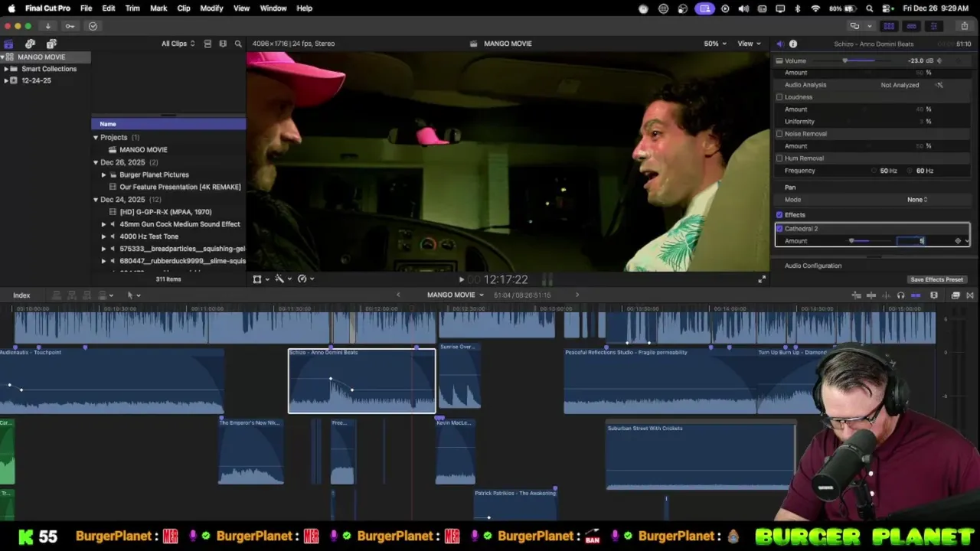Uncheck the Effects checkbox
The height and width of the screenshot is (551, 980).
pos(779,215)
